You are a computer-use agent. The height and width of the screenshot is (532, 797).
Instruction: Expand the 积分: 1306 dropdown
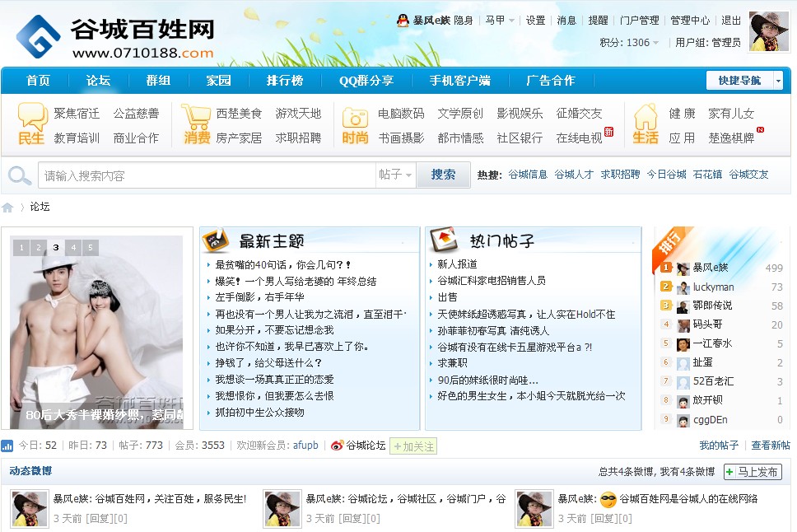pyautogui.click(x=629, y=43)
